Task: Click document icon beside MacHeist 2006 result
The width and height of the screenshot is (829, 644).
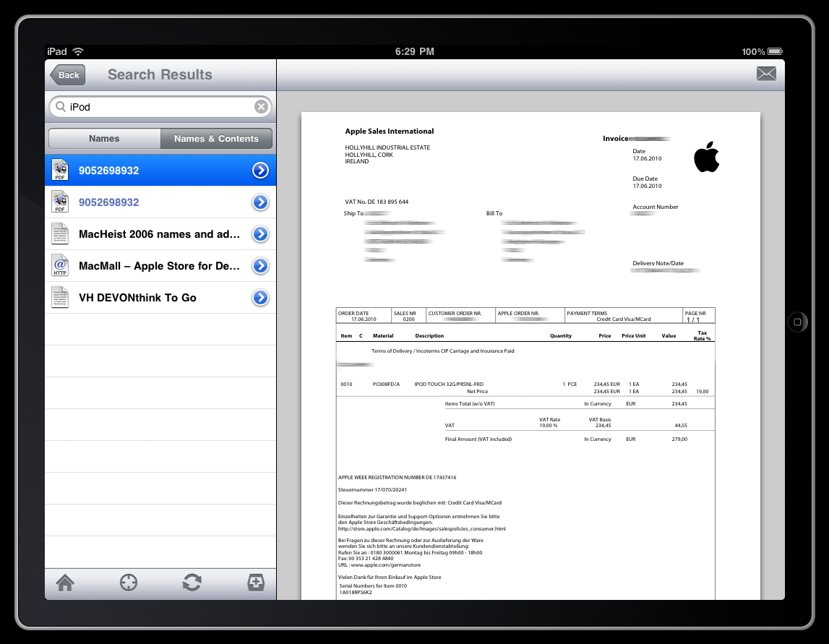Action: coord(60,233)
